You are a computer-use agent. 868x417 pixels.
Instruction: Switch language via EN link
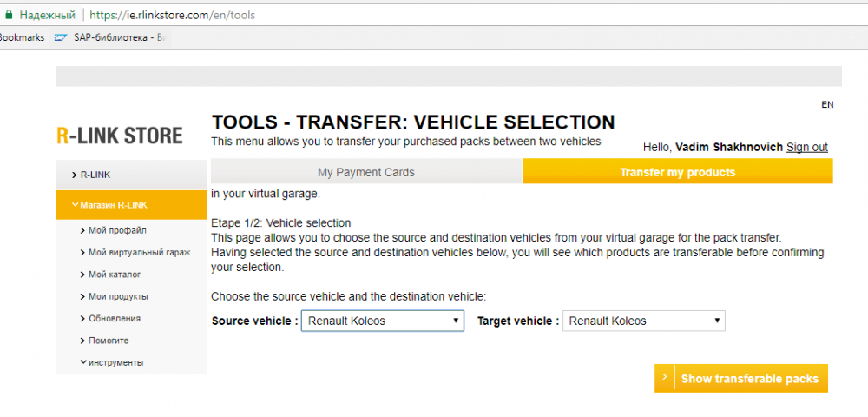tap(827, 104)
